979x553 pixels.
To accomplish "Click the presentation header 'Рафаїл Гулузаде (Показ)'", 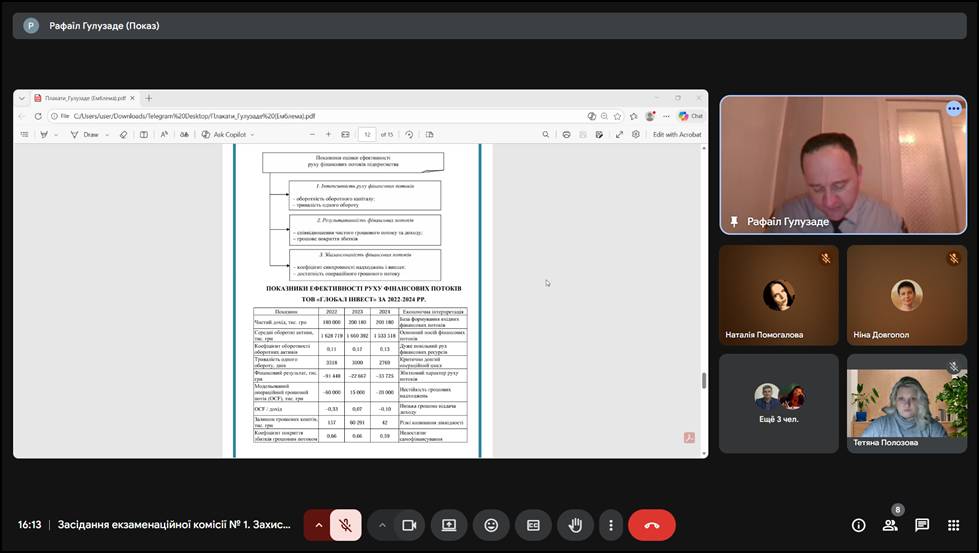I will coord(104,26).
